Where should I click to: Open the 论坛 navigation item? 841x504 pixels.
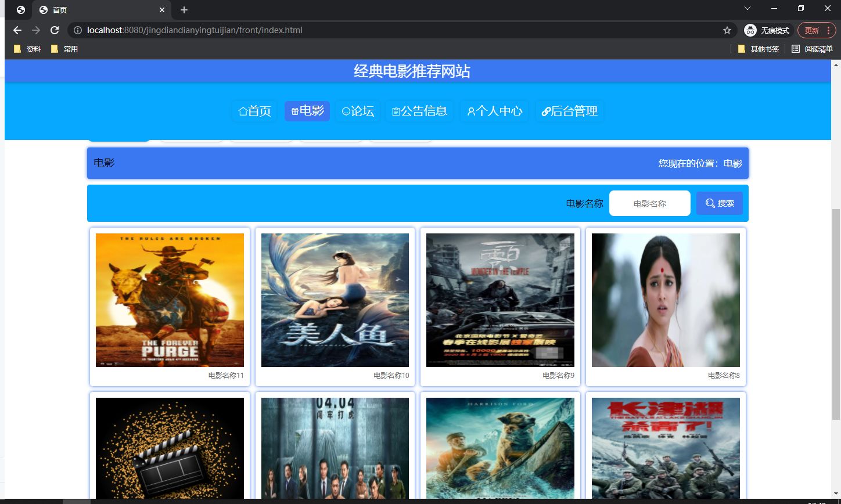tap(358, 111)
